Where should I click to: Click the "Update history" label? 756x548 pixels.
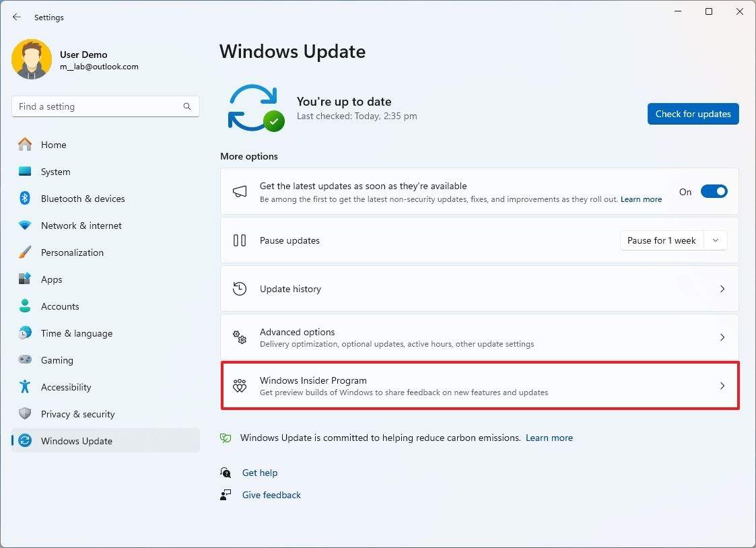290,289
